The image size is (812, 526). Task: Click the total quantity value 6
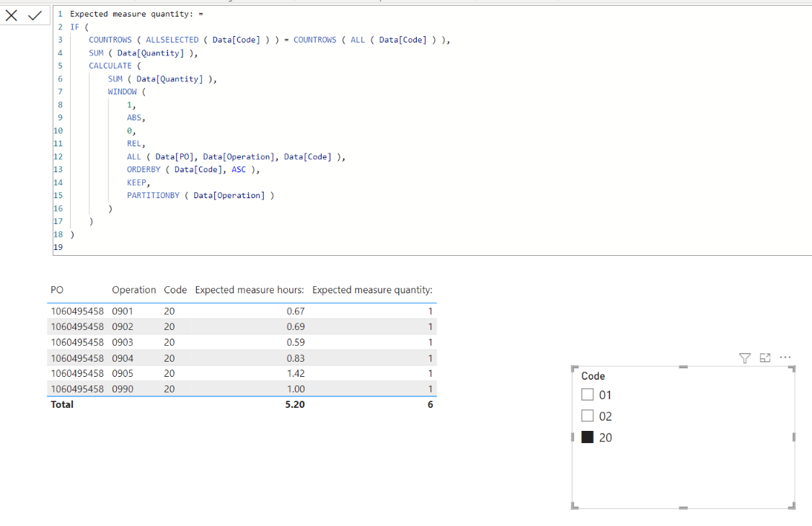[x=430, y=404]
